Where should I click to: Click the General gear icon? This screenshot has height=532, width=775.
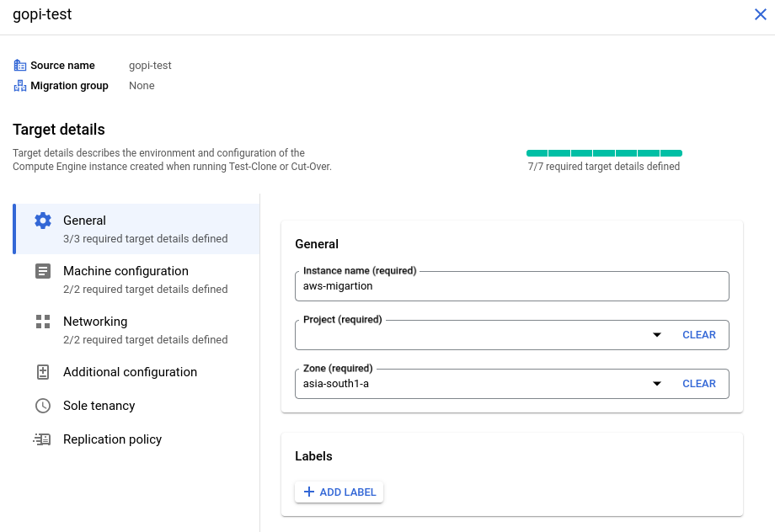pyautogui.click(x=43, y=221)
